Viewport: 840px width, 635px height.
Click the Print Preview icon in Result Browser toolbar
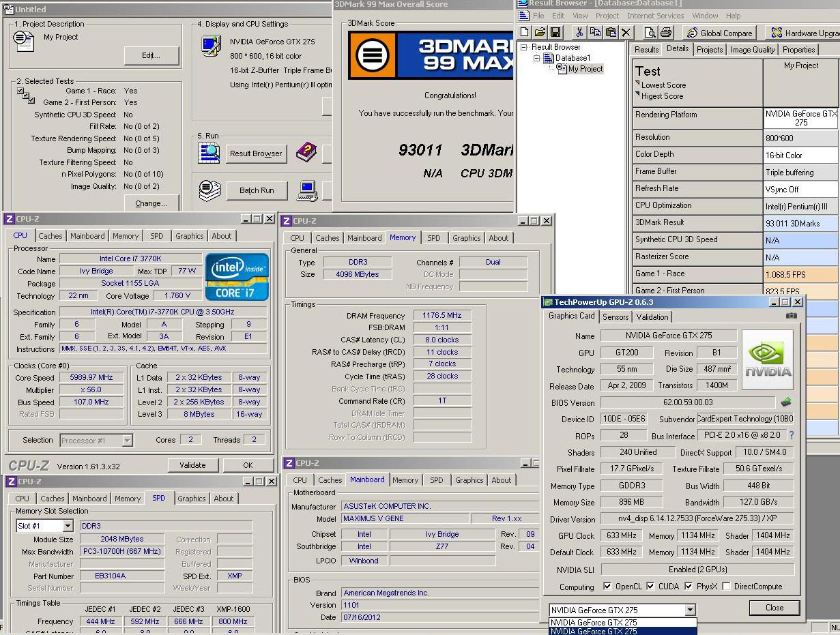(650, 32)
